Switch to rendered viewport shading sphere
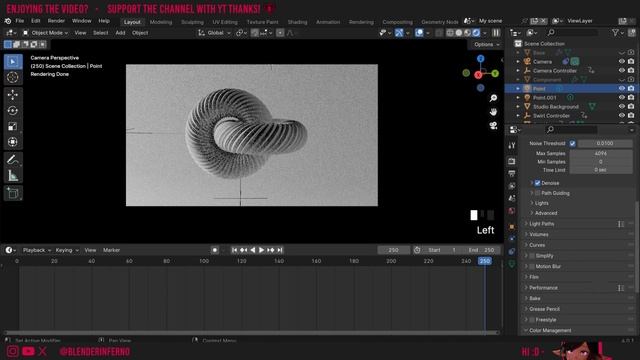Screen dimensions: 640x360 coord(476,33)
